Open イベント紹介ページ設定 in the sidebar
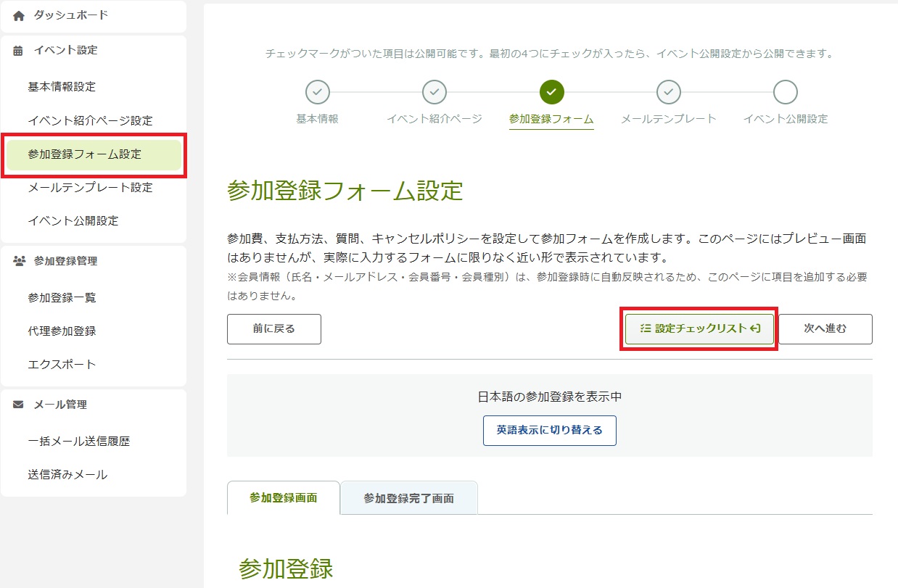This screenshot has height=588, width=898. [x=90, y=120]
